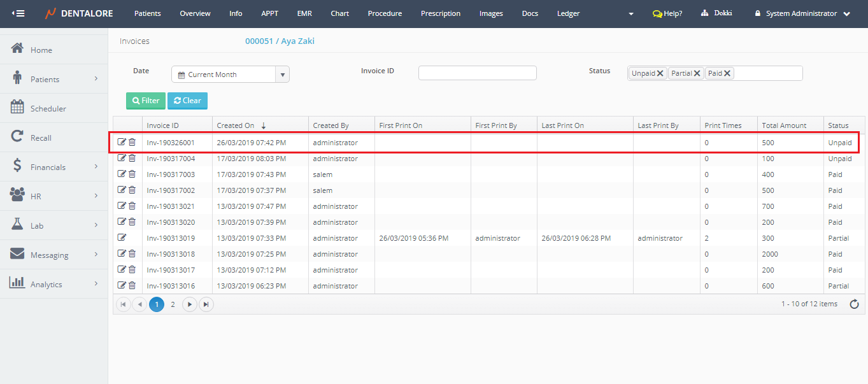Click the Invoice ID search field

pyautogui.click(x=477, y=73)
